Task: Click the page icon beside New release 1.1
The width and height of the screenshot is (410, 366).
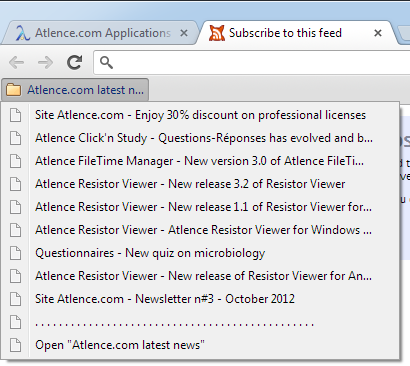Action: 15,207
